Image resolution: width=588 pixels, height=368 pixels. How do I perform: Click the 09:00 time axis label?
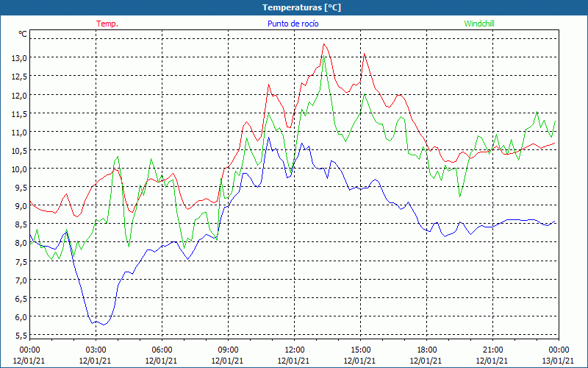pyautogui.click(x=228, y=350)
